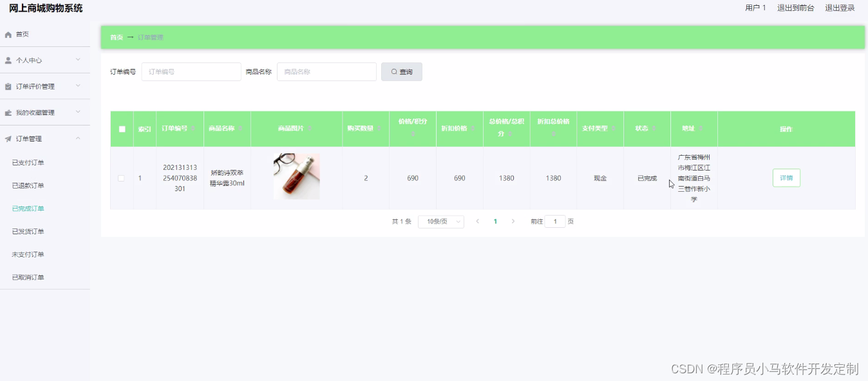
Task: Check the select-all checkbox in table header
Action: (x=122, y=129)
